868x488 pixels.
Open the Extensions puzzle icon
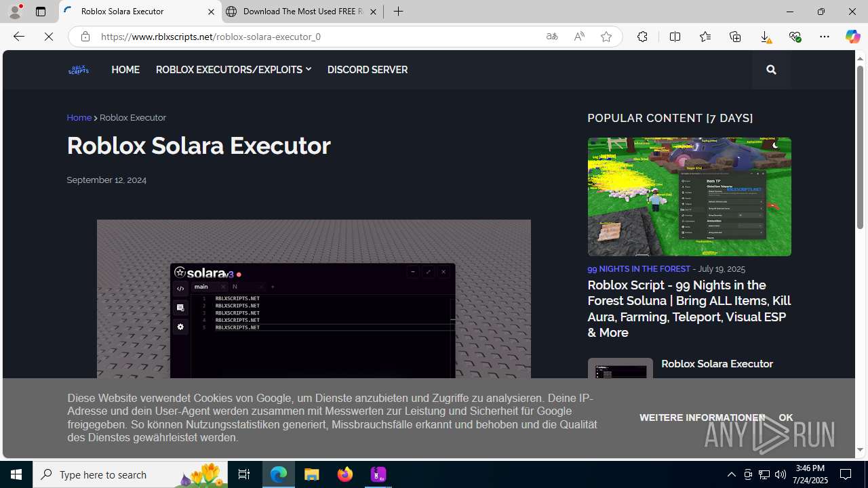pos(642,37)
